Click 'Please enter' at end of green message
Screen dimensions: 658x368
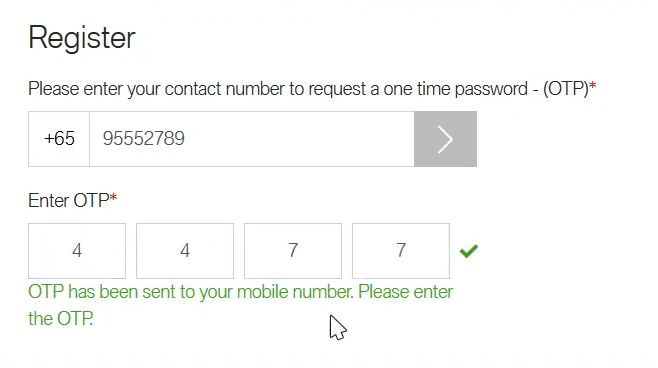405,292
